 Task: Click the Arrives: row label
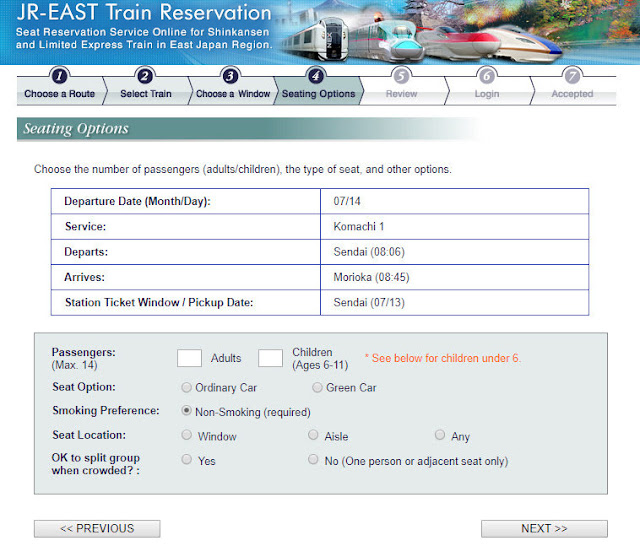(84, 277)
